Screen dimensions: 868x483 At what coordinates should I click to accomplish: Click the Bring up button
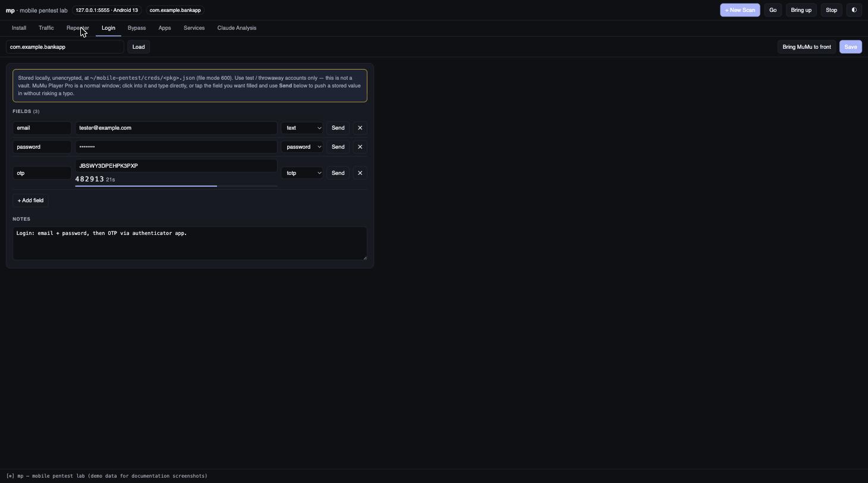point(801,10)
